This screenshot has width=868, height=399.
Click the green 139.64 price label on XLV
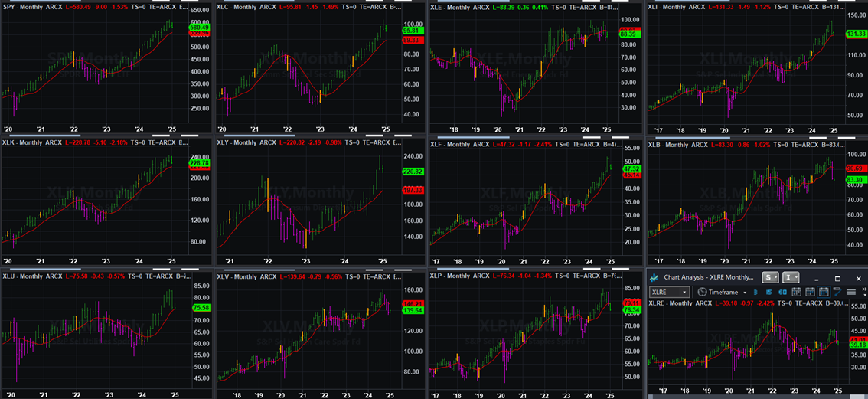pos(413,312)
